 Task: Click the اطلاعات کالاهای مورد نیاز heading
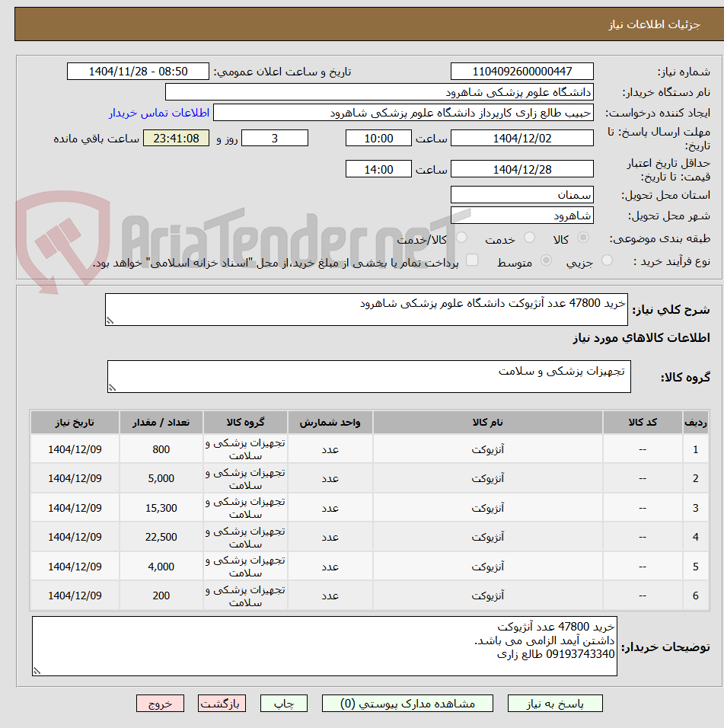(x=641, y=338)
